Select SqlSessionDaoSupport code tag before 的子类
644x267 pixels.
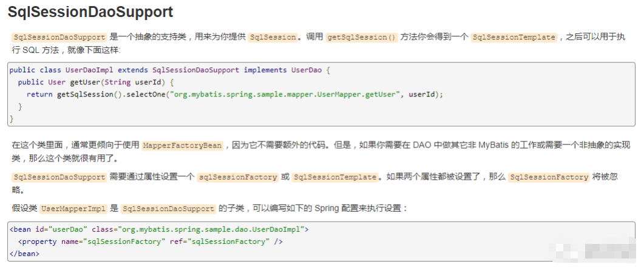click(x=168, y=208)
